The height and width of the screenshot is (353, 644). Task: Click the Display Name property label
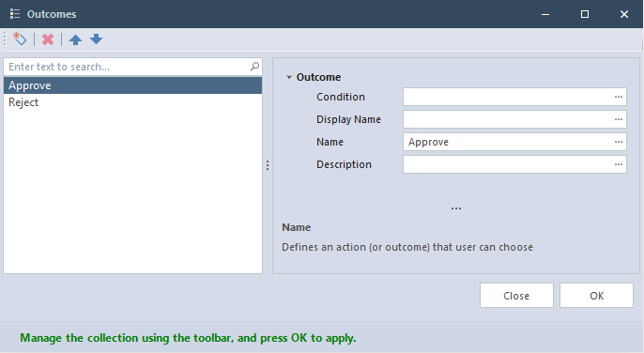348,119
